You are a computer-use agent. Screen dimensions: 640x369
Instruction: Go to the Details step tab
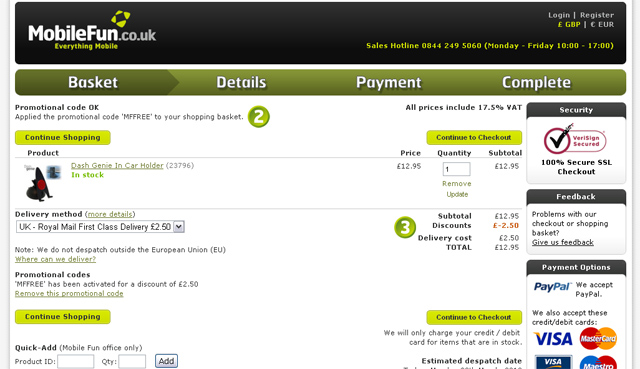[x=241, y=82]
